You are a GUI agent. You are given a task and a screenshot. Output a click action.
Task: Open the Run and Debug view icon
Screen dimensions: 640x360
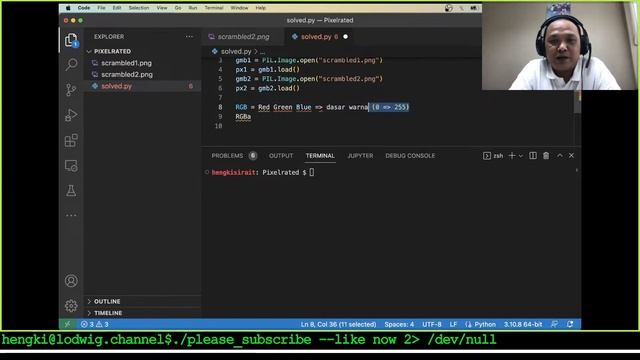71,115
